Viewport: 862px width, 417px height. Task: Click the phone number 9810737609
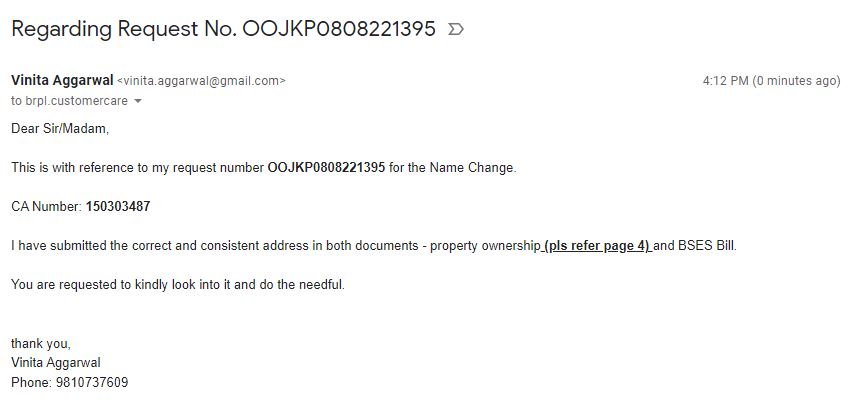point(92,382)
